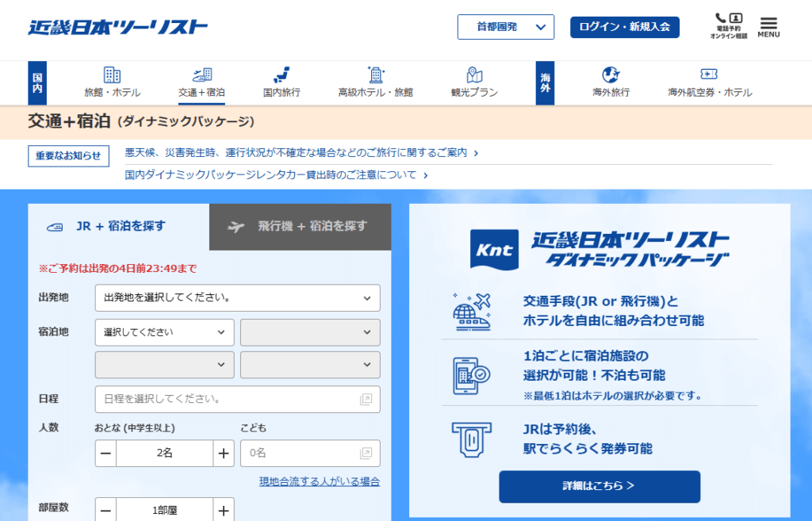Click the 旅館・ホテル building icon
Viewport: 812px width, 521px height.
click(x=111, y=74)
